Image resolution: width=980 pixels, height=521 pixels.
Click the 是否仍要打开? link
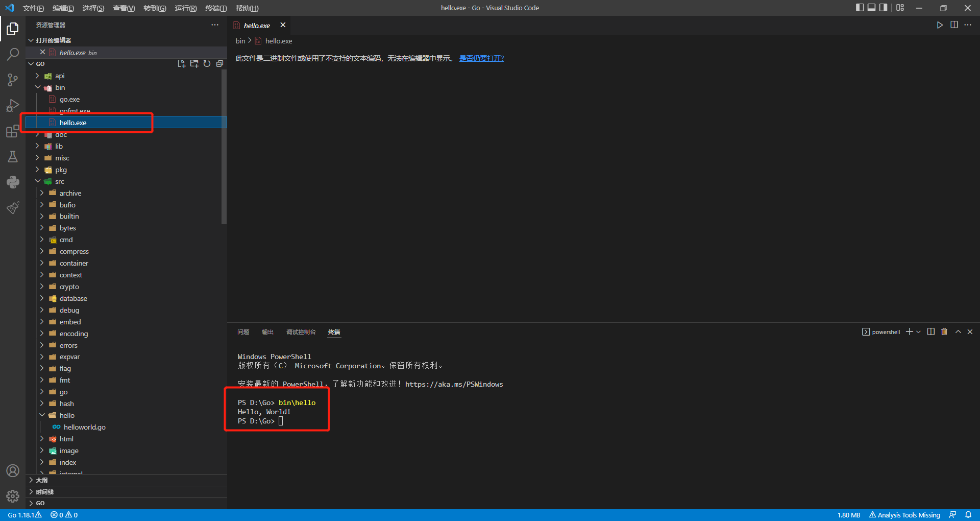pos(481,58)
